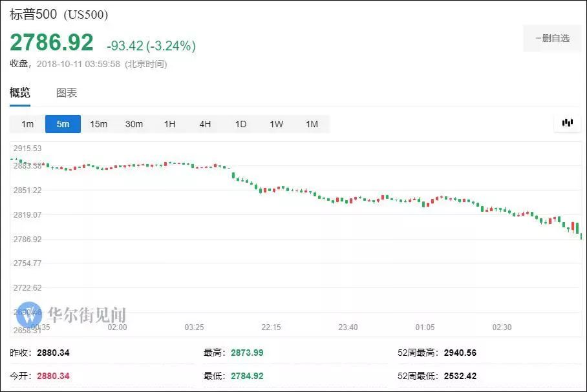Click the 标普500 (US500) title

click(58, 14)
